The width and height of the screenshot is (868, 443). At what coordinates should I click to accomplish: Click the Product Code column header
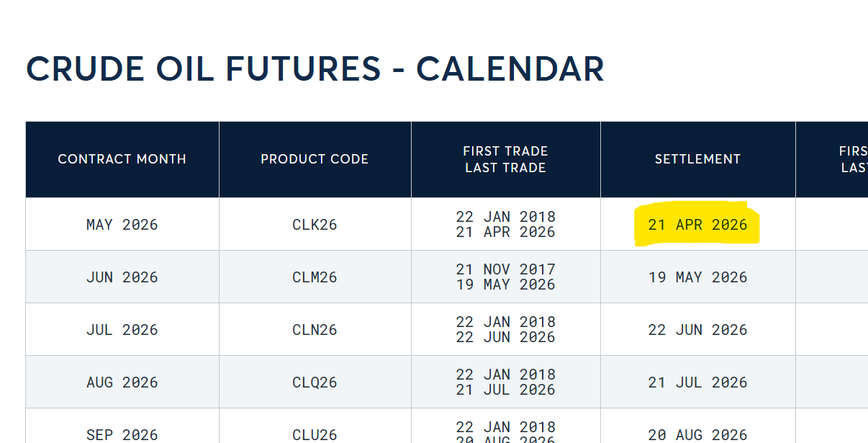315,159
